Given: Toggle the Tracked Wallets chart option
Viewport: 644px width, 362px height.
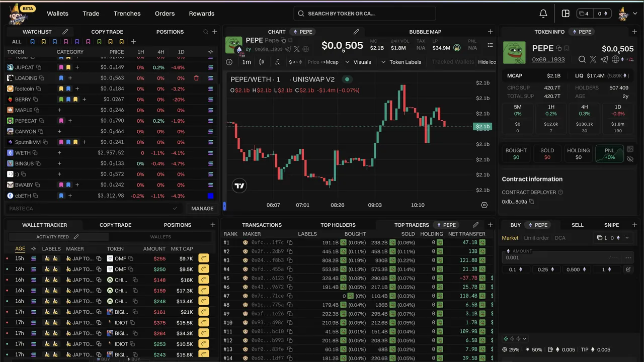Looking at the screenshot, I should 453,62.
